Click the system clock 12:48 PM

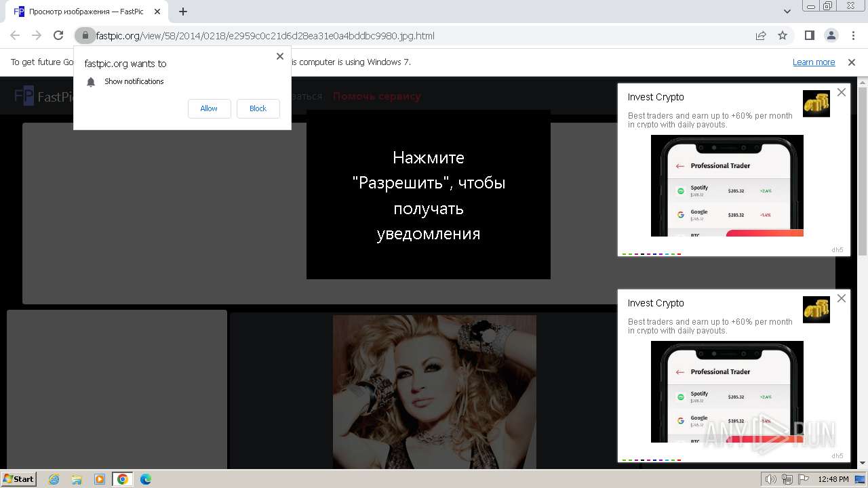tap(833, 479)
